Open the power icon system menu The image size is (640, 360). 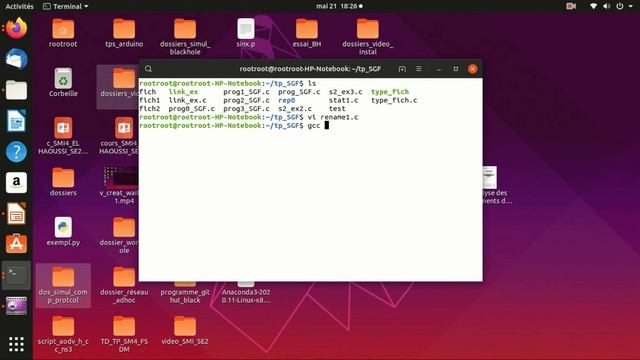pyautogui.click(x=620, y=6)
